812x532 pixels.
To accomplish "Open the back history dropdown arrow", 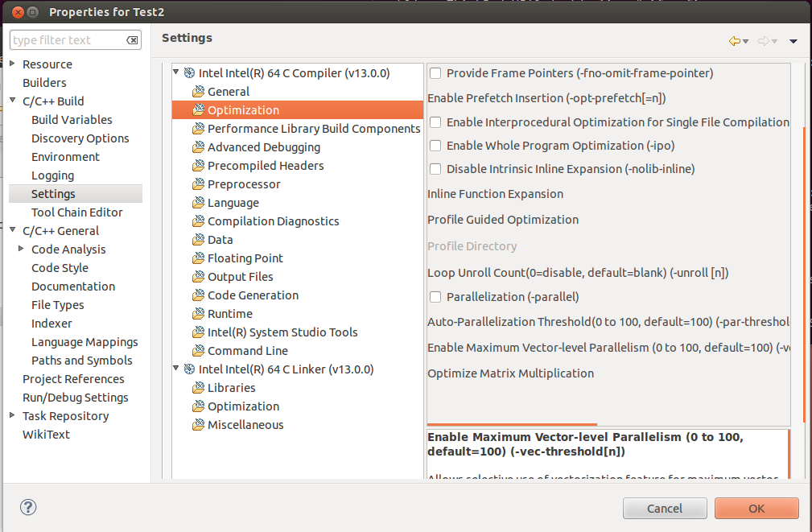I will click(746, 41).
